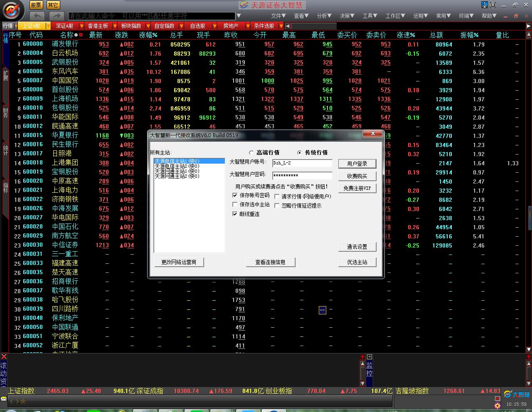Click the 收费购买 button

(x=357, y=176)
